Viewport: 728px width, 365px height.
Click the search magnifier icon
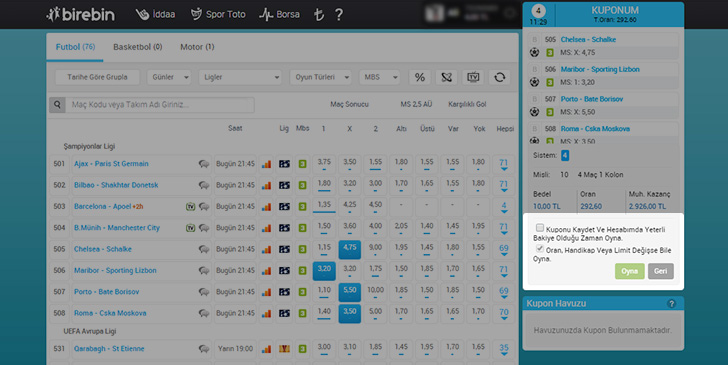point(57,105)
